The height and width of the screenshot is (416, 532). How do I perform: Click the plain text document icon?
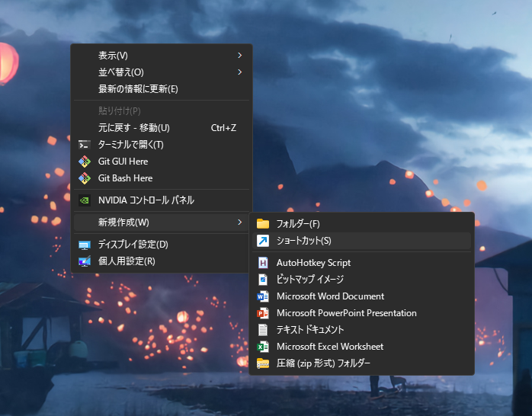[263, 330]
